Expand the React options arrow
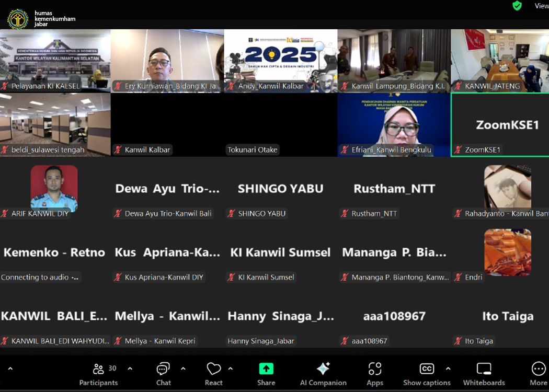Image resolution: width=549 pixels, height=392 pixels. coord(231,368)
